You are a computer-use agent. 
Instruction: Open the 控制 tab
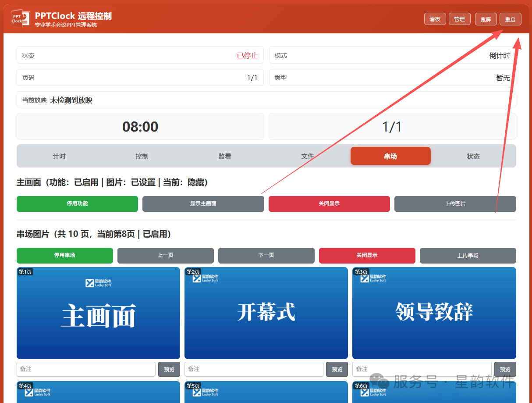tap(142, 156)
